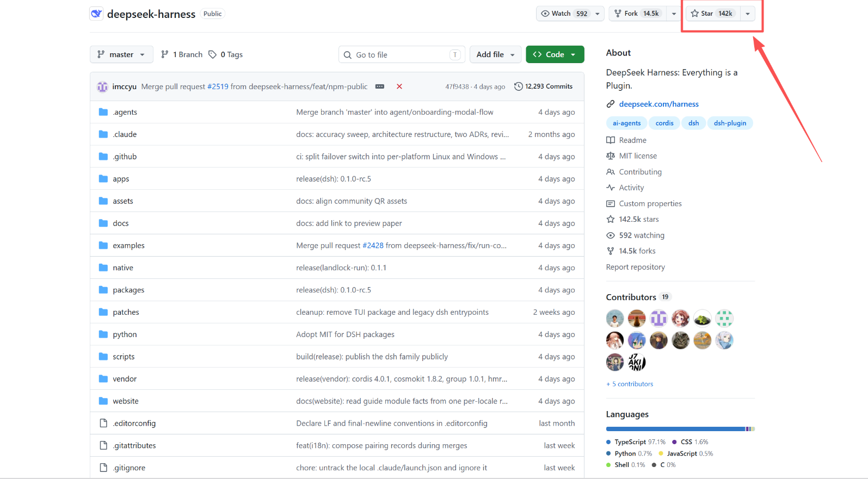The width and height of the screenshot is (868, 479).
Task: Focus the Go to file search field
Action: pos(402,54)
